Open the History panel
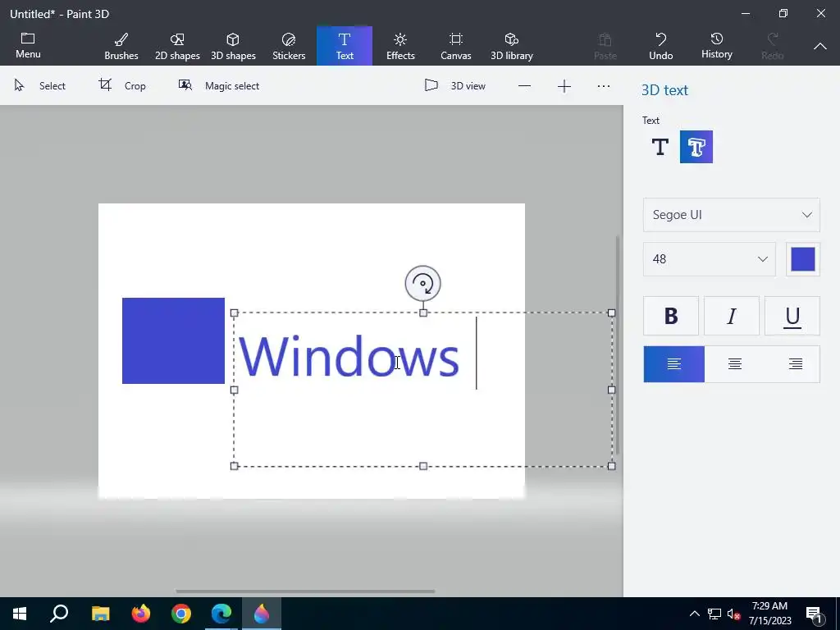Screen dimensions: 840x630 716,46
